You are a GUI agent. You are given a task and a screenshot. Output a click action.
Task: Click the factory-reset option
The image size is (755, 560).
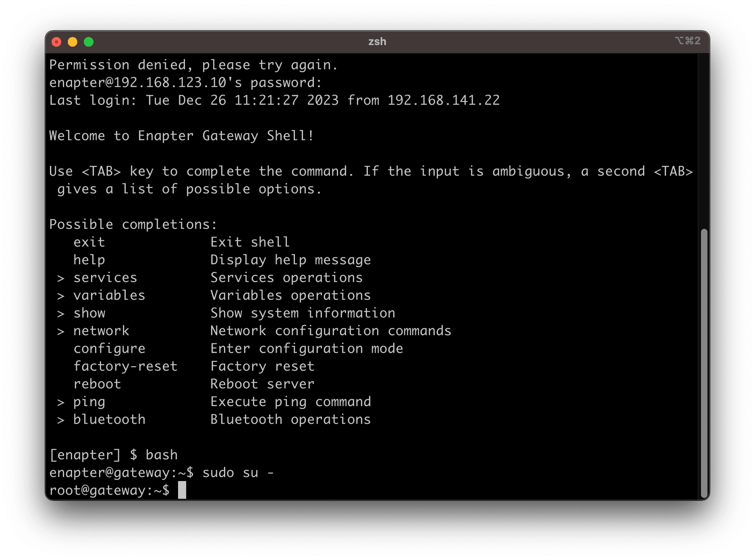pos(125,366)
